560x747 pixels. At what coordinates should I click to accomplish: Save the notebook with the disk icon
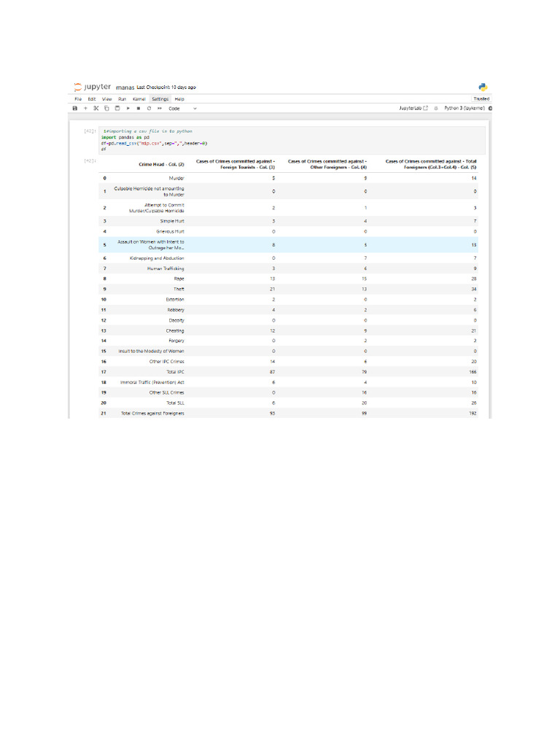coord(75,109)
